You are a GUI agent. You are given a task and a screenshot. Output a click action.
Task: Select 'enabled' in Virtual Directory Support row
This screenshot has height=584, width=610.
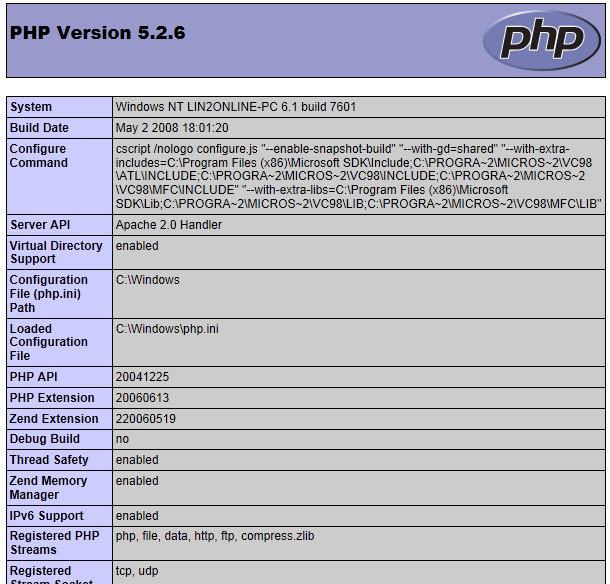[137, 246]
